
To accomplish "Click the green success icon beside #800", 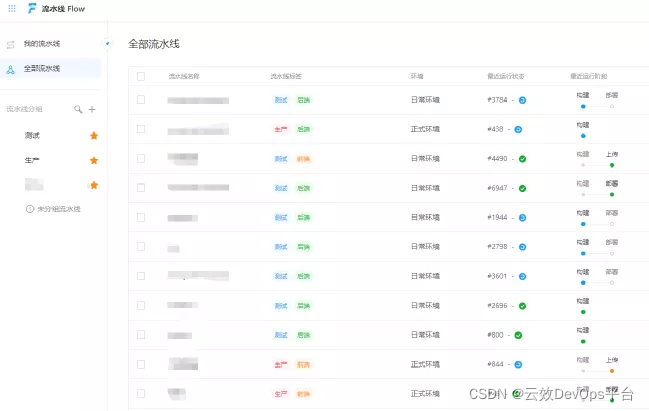I will [x=518, y=335].
